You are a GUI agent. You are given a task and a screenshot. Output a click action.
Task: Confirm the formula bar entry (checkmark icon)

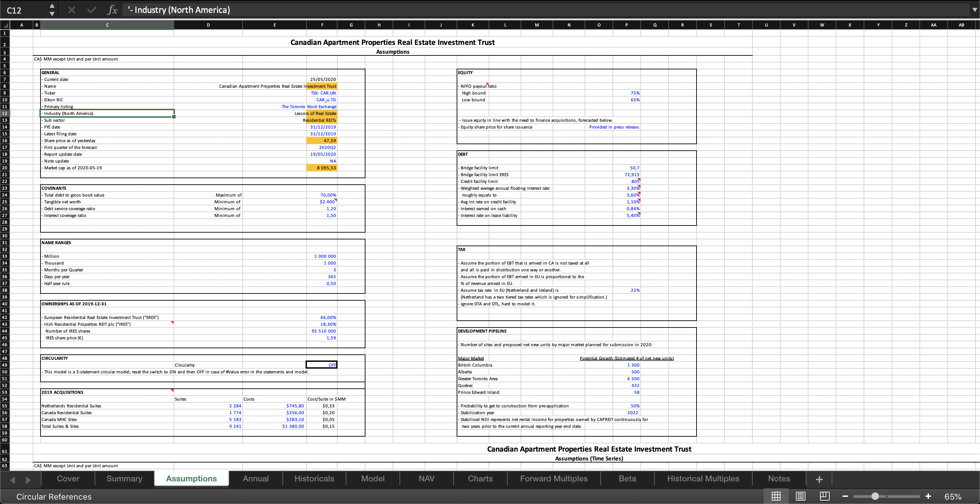[x=92, y=10]
